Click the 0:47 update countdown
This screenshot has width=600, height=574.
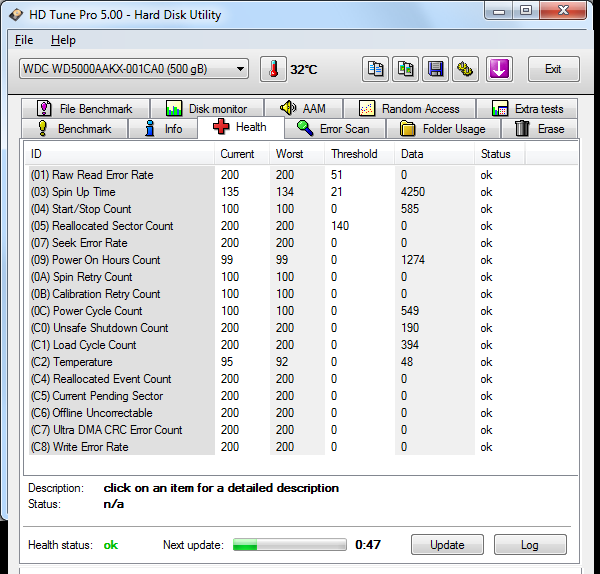[x=368, y=545]
